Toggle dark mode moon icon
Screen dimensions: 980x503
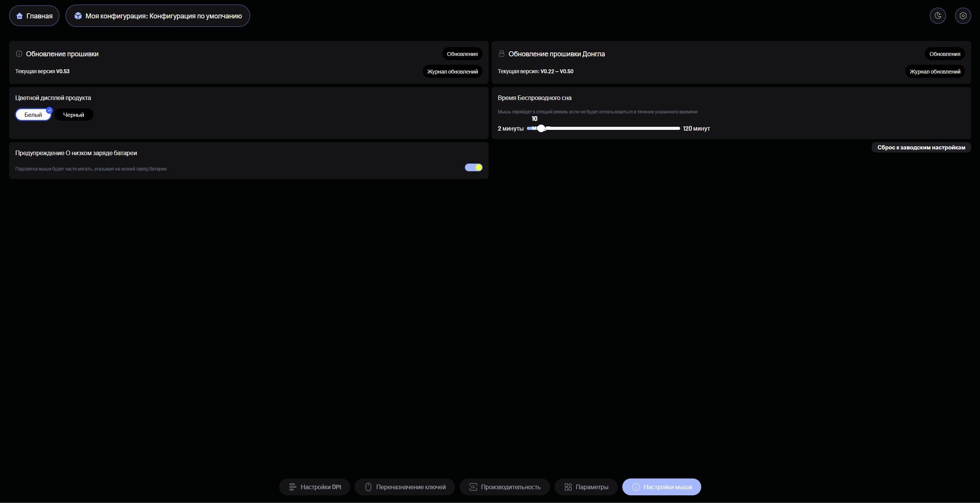pyautogui.click(x=937, y=16)
